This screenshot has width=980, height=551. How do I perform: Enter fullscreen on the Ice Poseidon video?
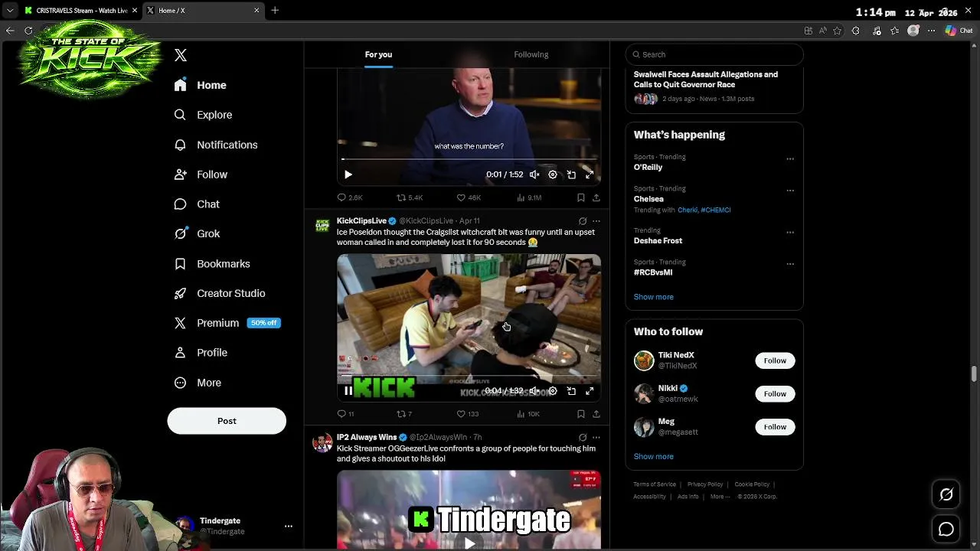(590, 391)
